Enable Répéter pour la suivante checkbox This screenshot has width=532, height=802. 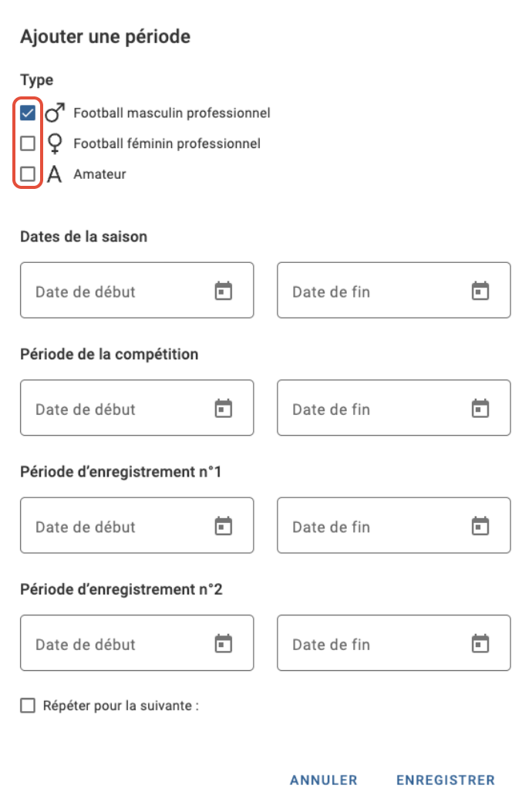28,706
